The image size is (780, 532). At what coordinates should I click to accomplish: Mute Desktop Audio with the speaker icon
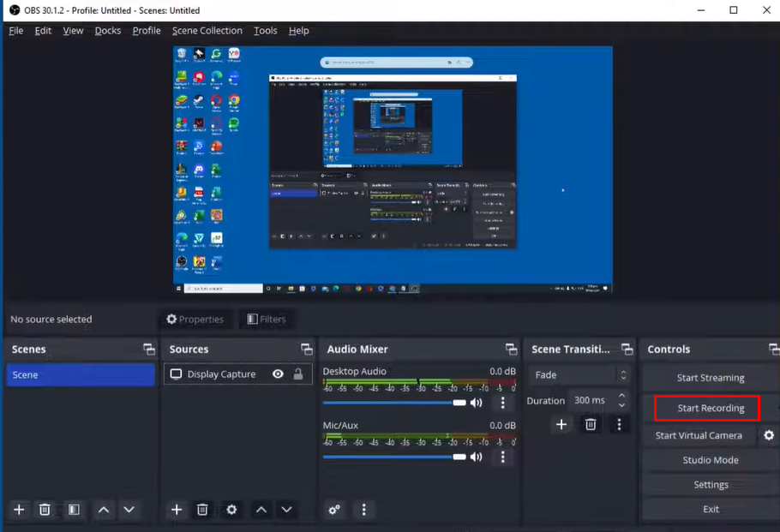[477, 402]
